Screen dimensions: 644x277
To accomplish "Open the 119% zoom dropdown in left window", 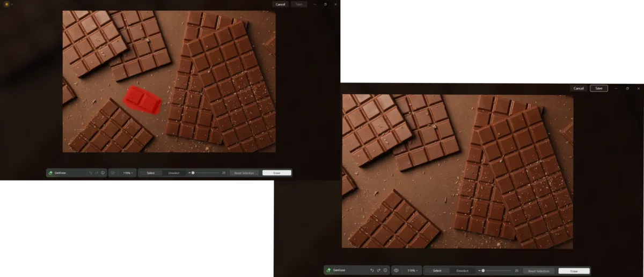I will coord(128,173).
